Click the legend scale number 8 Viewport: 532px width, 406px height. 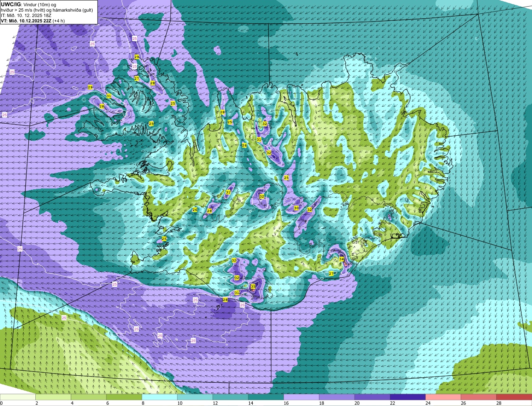[143, 403]
